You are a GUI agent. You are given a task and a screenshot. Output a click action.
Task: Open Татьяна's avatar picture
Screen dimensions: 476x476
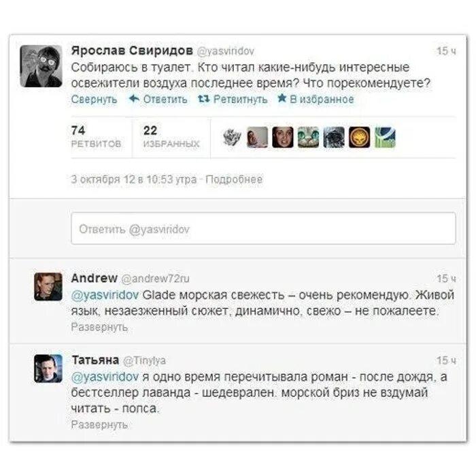tap(48, 369)
